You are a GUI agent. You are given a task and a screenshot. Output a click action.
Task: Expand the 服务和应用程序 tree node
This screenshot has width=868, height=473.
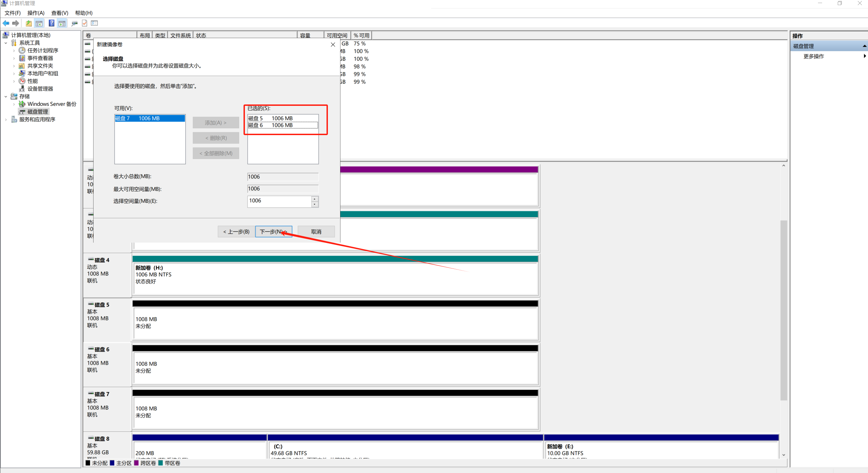pos(6,119)
